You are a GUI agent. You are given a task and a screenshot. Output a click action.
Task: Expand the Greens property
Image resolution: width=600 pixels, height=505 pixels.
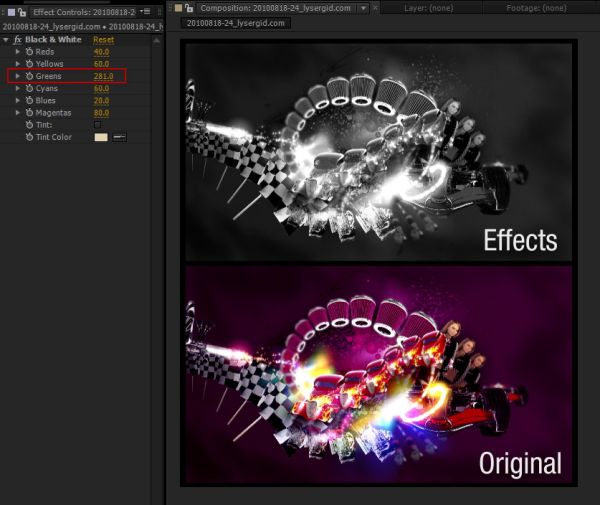(18, 76)
